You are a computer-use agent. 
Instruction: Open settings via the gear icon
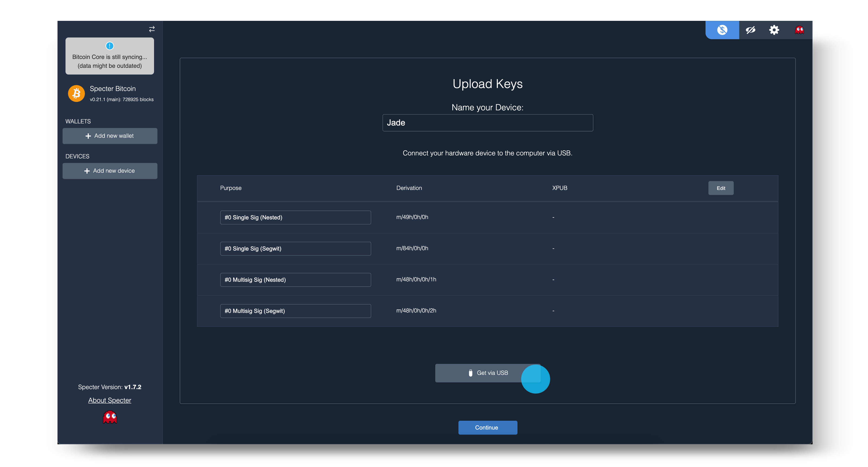(774, 30)
